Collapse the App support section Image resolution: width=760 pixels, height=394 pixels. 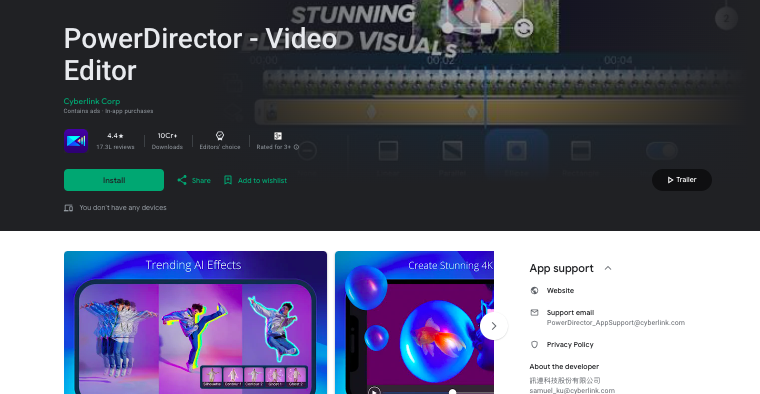[608, 268]
